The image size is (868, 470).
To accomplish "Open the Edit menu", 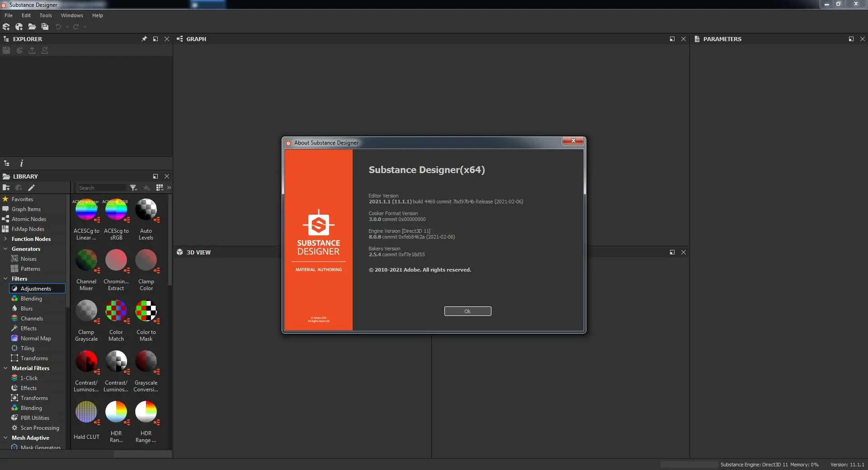I will coord(26,15).
